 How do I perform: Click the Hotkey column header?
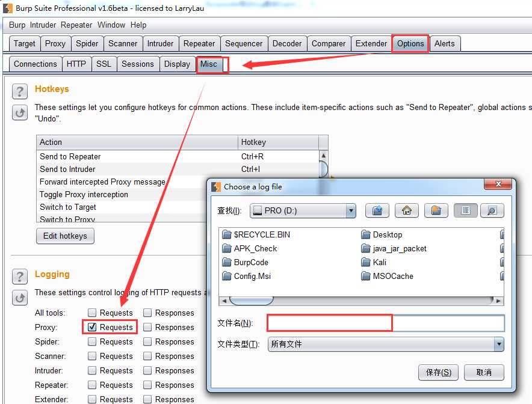[278, 142]
